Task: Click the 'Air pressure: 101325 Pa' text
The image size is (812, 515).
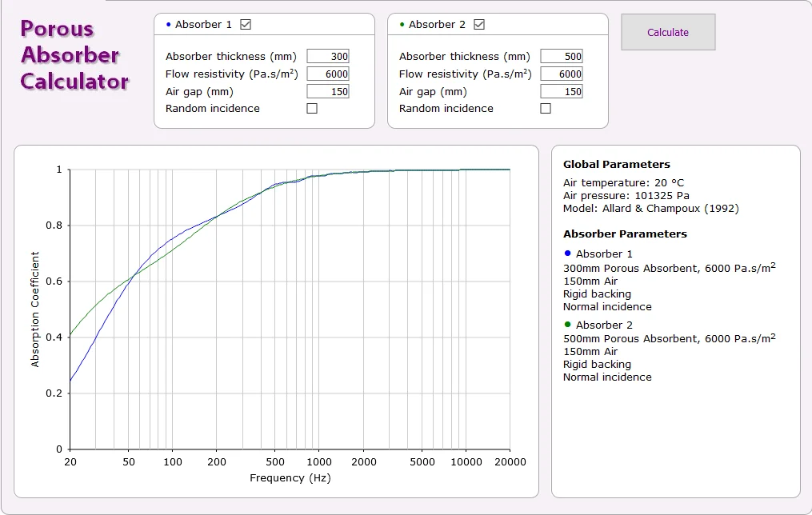Action: point(626,196)
